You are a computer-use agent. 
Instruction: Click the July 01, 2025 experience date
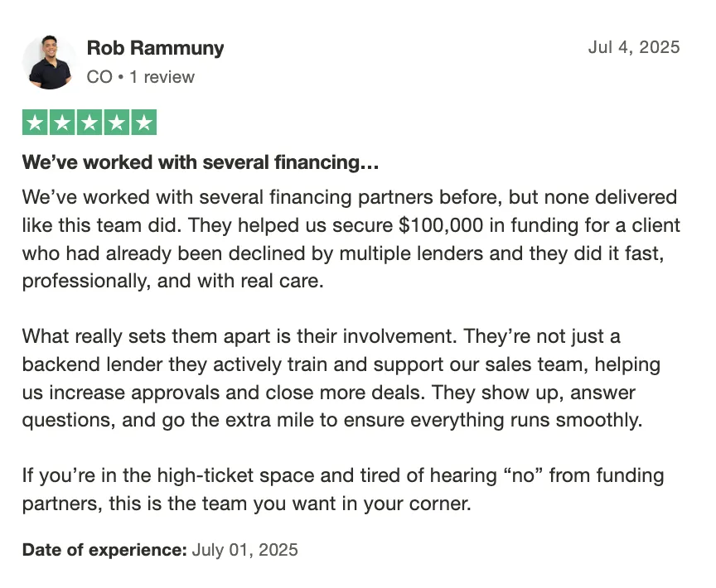[x=244, y=550]
